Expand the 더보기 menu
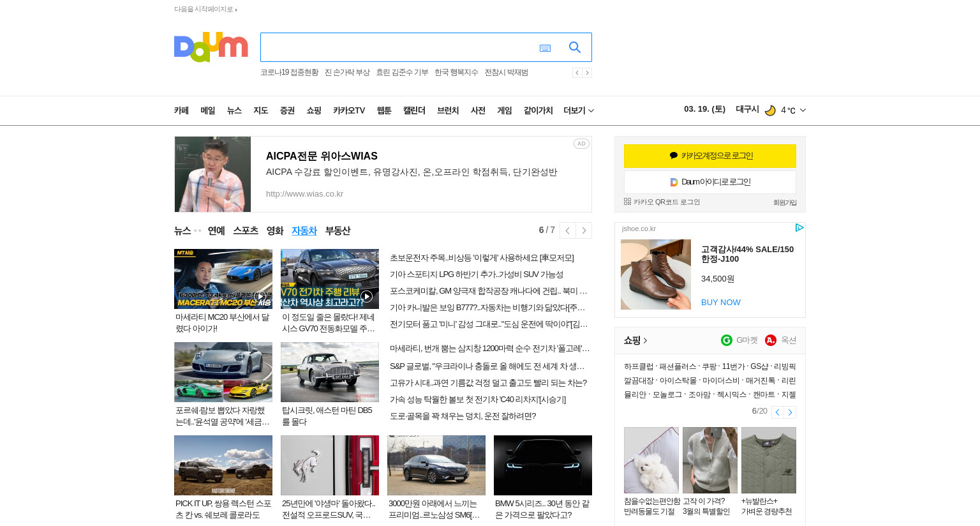The image size is (980, 526). (579, 110)
